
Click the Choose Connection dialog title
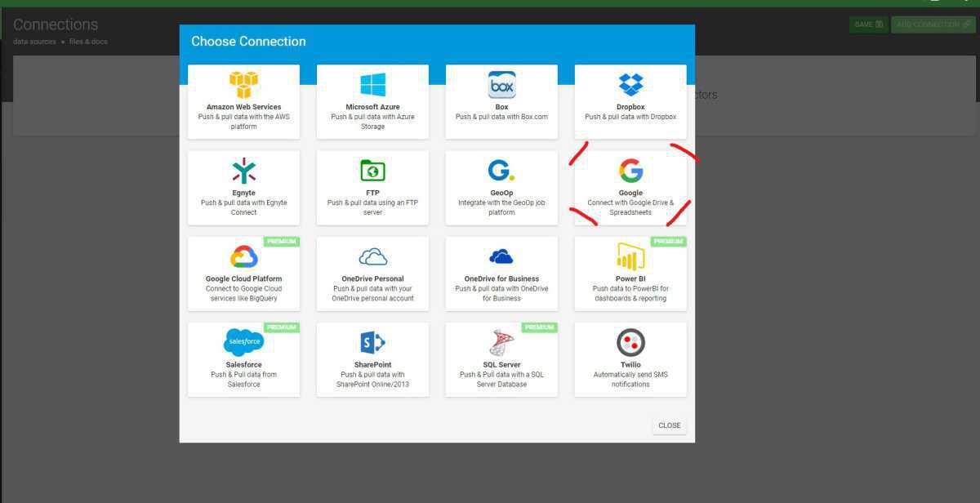pyautogui.click(x=248, y=42)
